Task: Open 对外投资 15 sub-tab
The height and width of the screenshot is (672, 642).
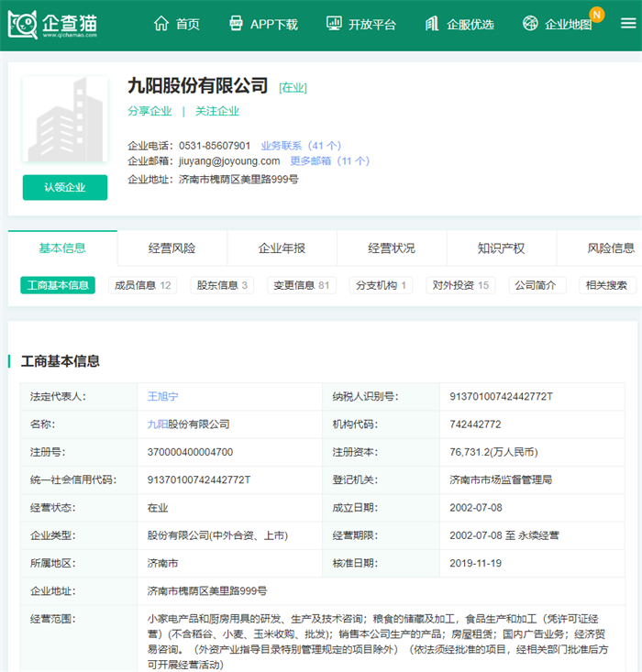Action: [x=460, y=285]
